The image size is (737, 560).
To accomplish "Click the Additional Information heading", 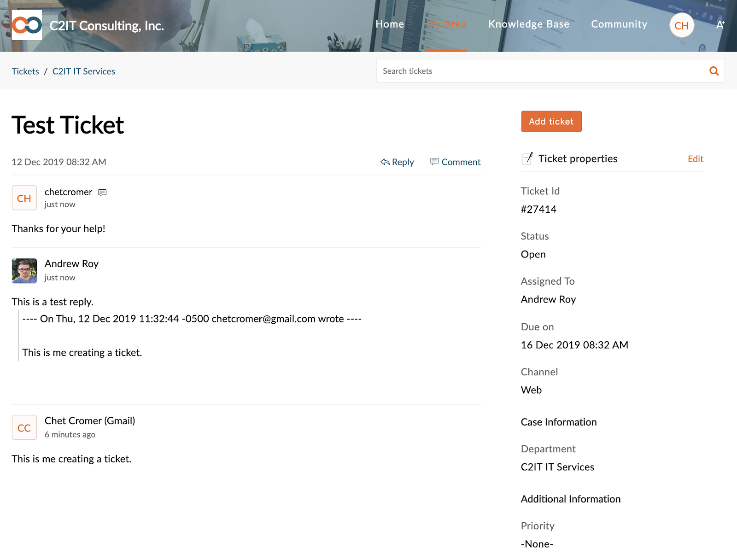I will point(570,499).
